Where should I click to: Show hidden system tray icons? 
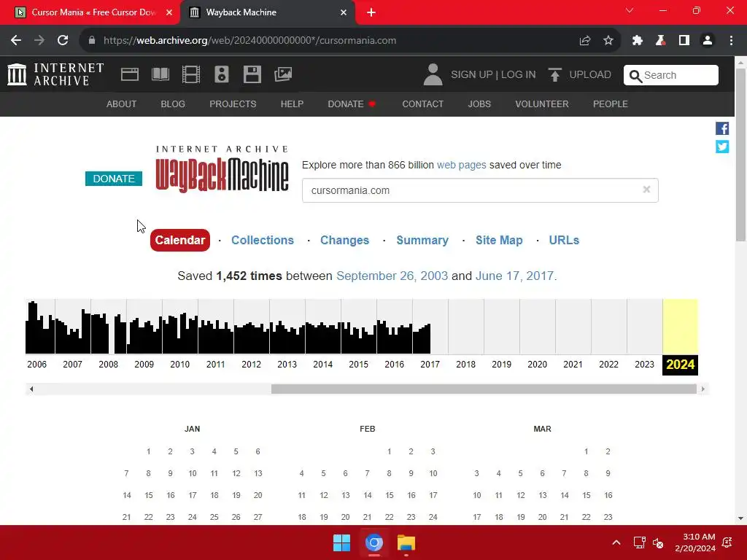click(616, 542)
